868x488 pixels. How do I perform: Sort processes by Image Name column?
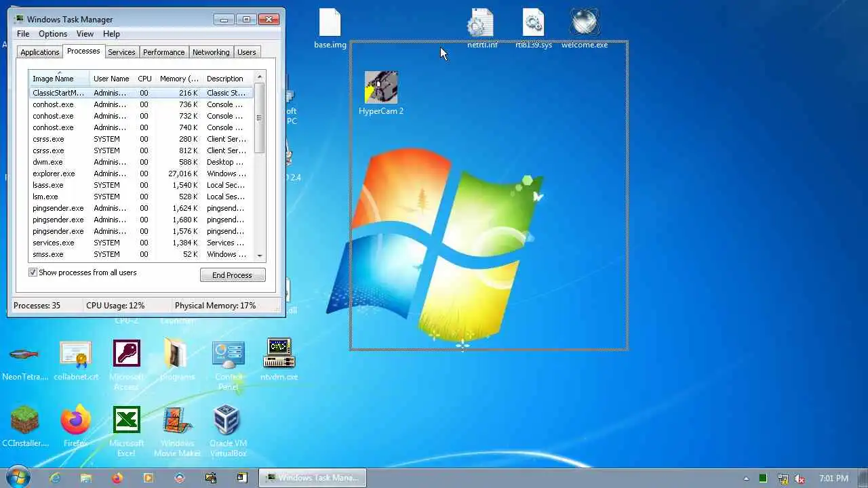pyautogui.click(x=59, y=79)
